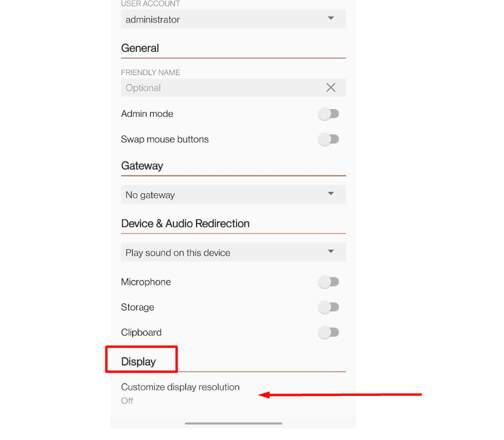The width and height of the screenshot is (504, 440).
Task: Enable Admin mode
Action: click(328, 113)
